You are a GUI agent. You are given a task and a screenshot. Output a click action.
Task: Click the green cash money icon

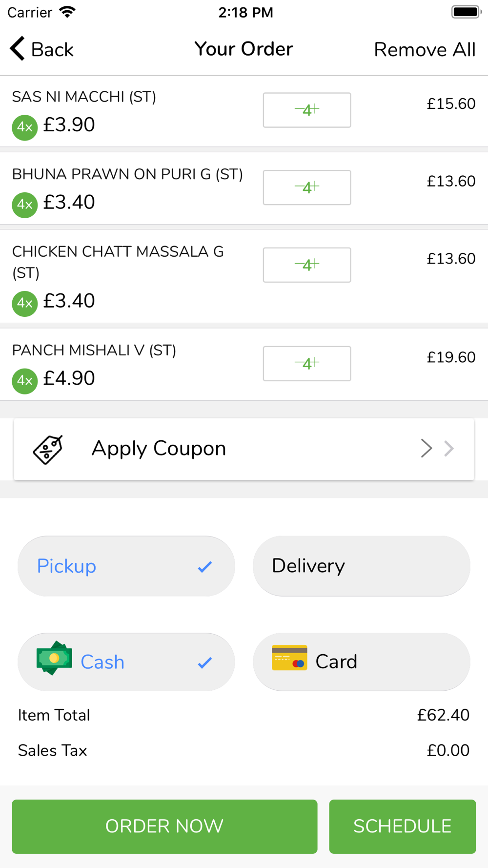click(x=54, y=658)
